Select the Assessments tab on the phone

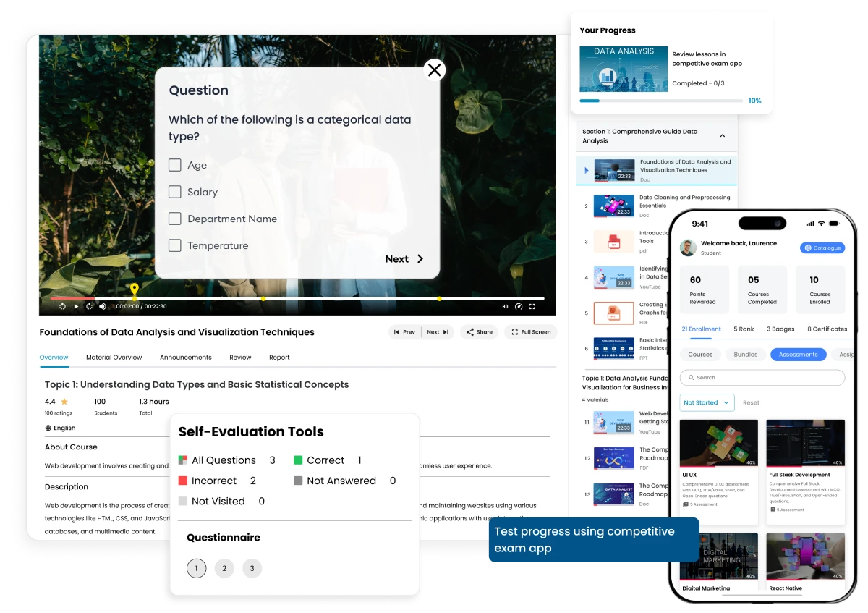(x=798, y=355)
